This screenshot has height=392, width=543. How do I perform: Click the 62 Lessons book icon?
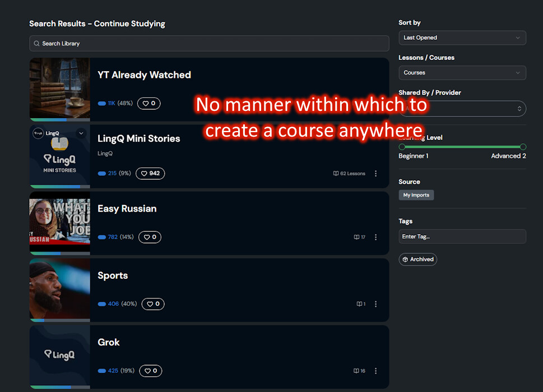pos(336,174)
